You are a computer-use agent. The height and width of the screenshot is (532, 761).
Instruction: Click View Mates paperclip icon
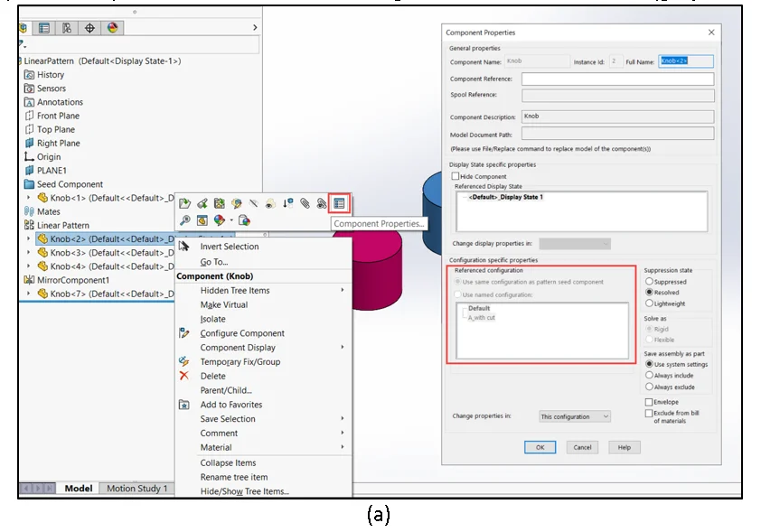[305, 204]
